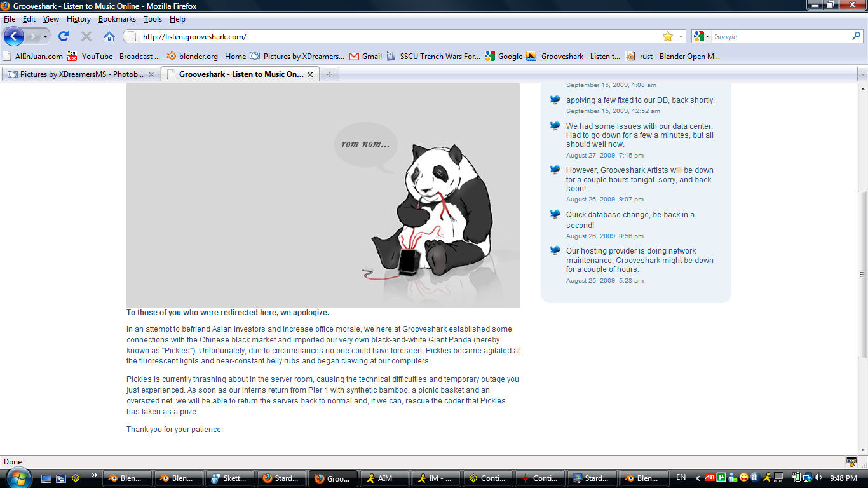Open the rust - Blender Open M... bookmark
Image resolution: width=868 pixels, height=488 pixels.
click(x=672, y=56)
